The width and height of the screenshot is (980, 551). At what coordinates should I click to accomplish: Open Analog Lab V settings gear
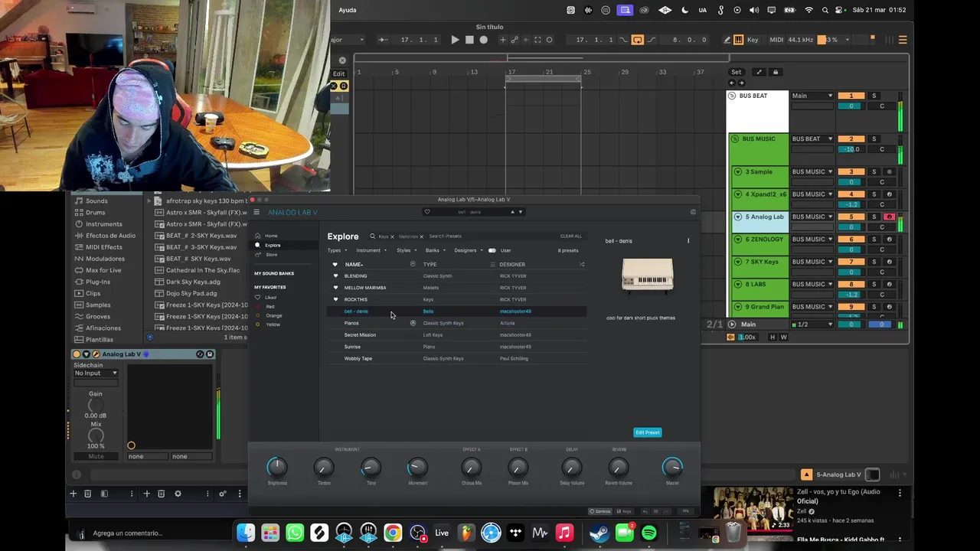tap(693, 212)
